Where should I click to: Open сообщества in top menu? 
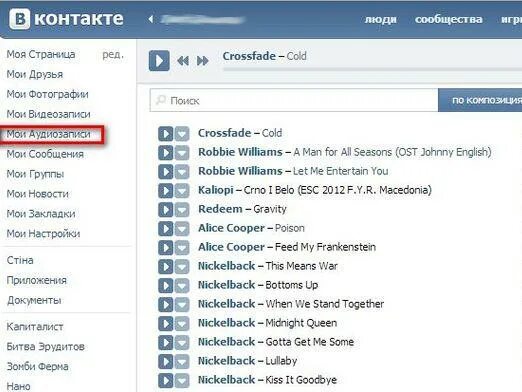(449, 19)
